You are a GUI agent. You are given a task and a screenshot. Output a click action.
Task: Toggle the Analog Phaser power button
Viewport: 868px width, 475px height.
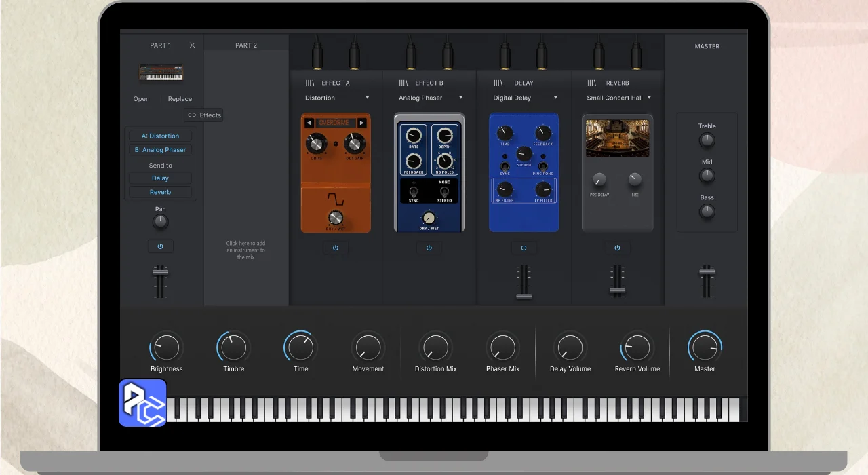429,248
